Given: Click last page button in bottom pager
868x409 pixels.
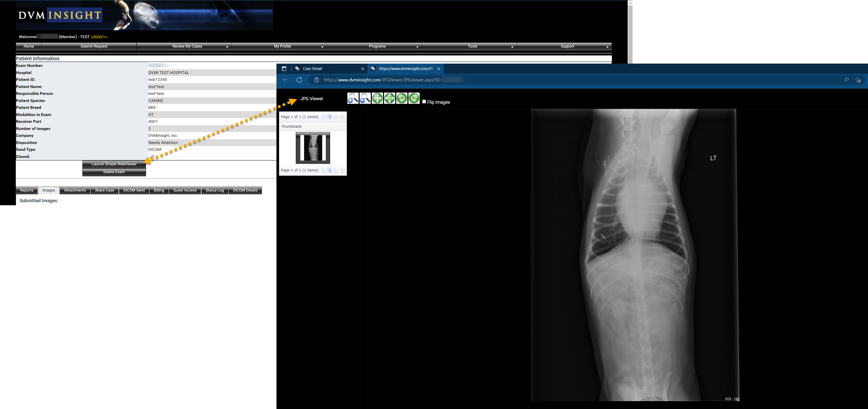Looking at the screenshot, I should [x=342, y=170].
